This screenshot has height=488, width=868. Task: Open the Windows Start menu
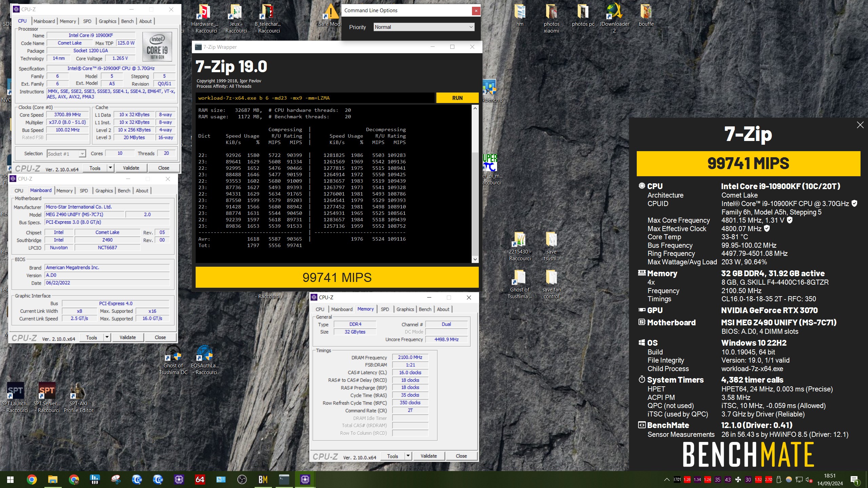pos(10,480)
